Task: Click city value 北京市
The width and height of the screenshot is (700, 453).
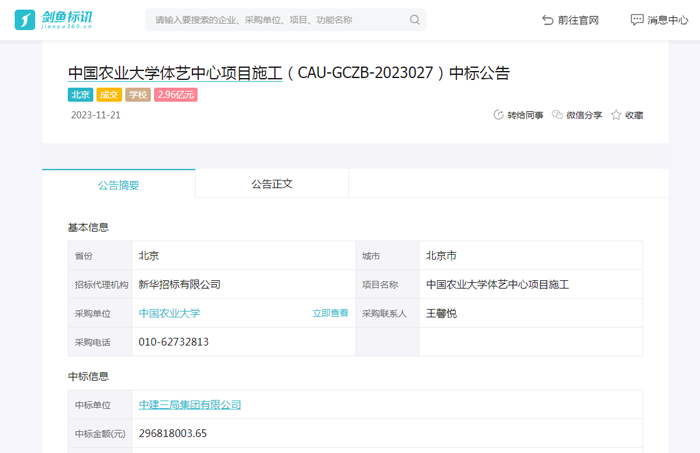Action: pos(441,256)
